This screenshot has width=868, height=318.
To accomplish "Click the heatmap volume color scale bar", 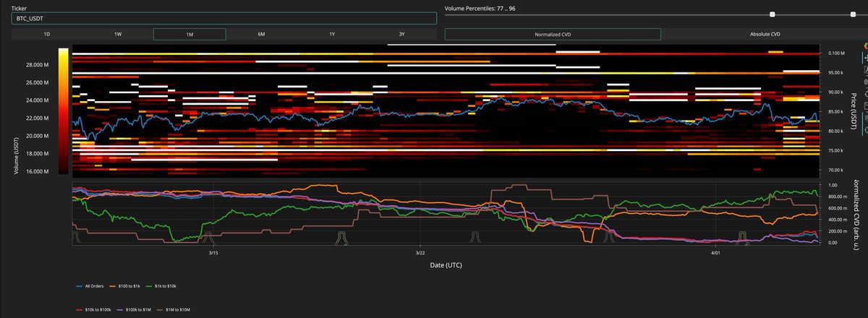I will [64, 111].
